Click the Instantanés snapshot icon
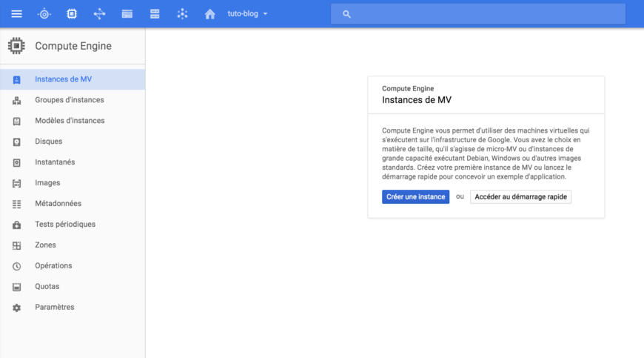This screenshot has width=644, height=358. coord(16,163)
